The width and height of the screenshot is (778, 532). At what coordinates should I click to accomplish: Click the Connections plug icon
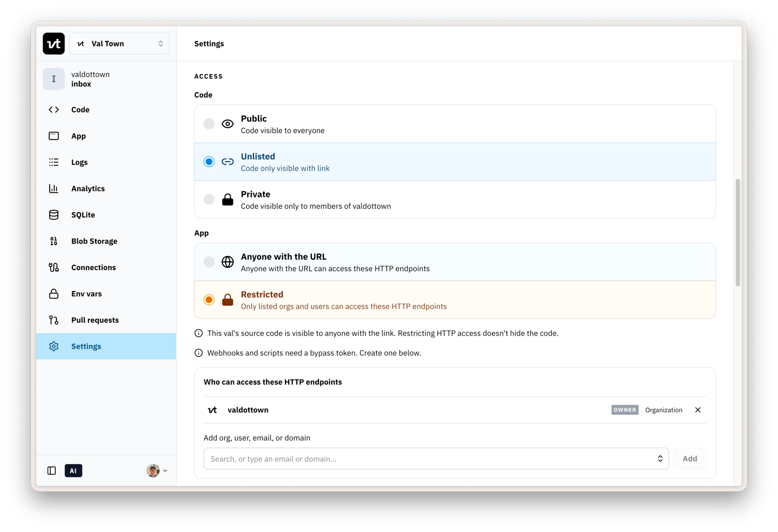click(x=54, y=268)
